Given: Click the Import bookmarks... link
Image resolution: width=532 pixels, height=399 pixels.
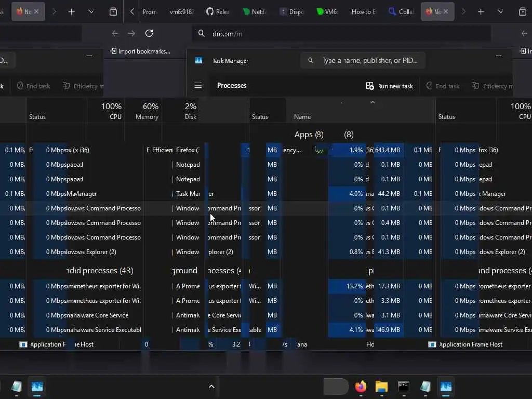Looking at the screenshot, I should coord(140,51).
